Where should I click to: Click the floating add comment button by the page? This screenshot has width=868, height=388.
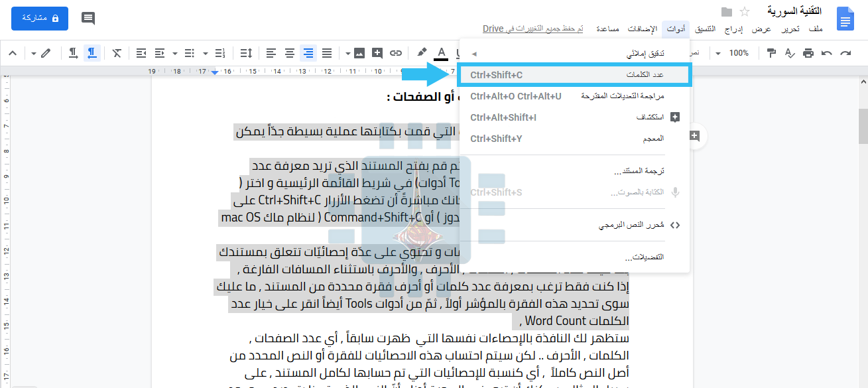[x=694, y=136]
